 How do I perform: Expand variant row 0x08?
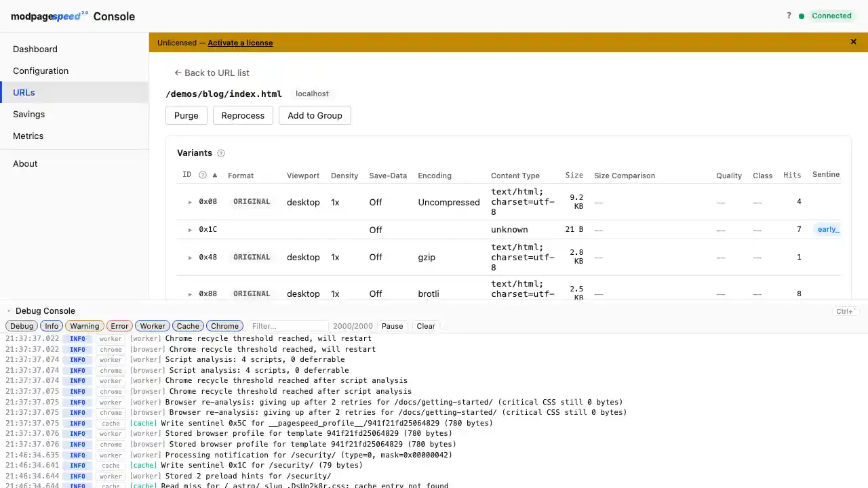click(190, 201)
